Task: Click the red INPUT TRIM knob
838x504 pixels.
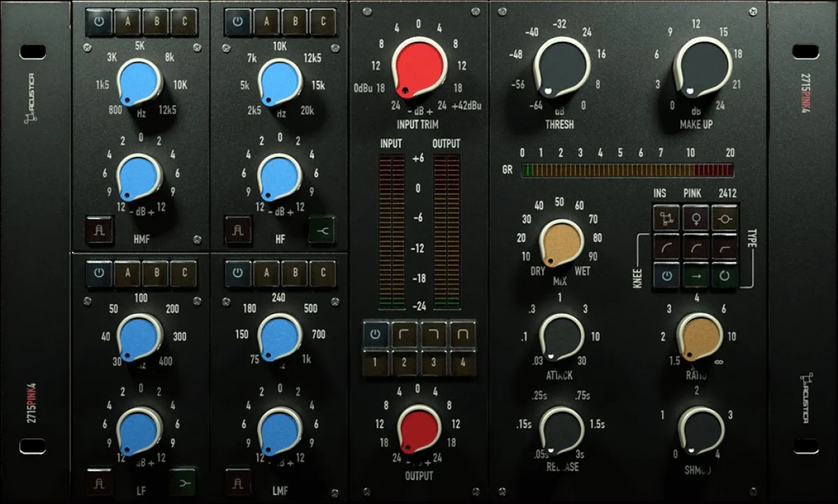Action: click(419, 66)
